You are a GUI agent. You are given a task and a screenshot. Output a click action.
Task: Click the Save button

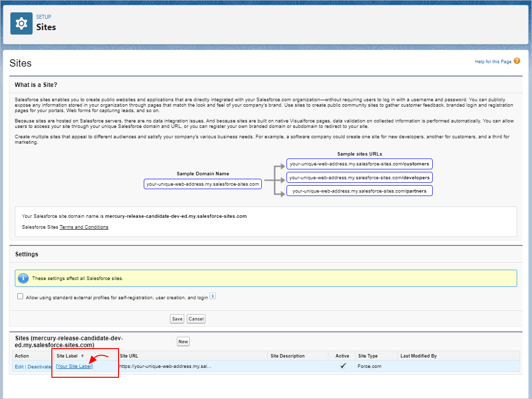[x=177, y=319]
